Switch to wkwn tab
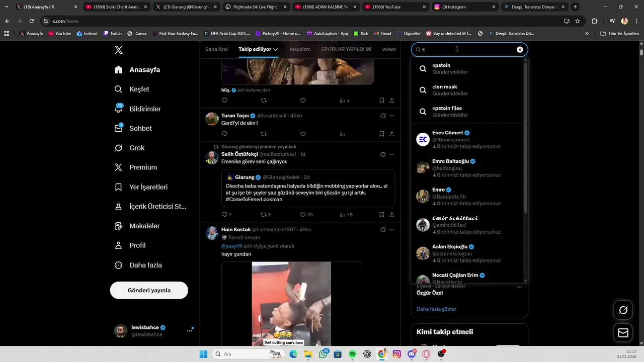The height and width of the screenshot is (362, 644). point(389,49)
